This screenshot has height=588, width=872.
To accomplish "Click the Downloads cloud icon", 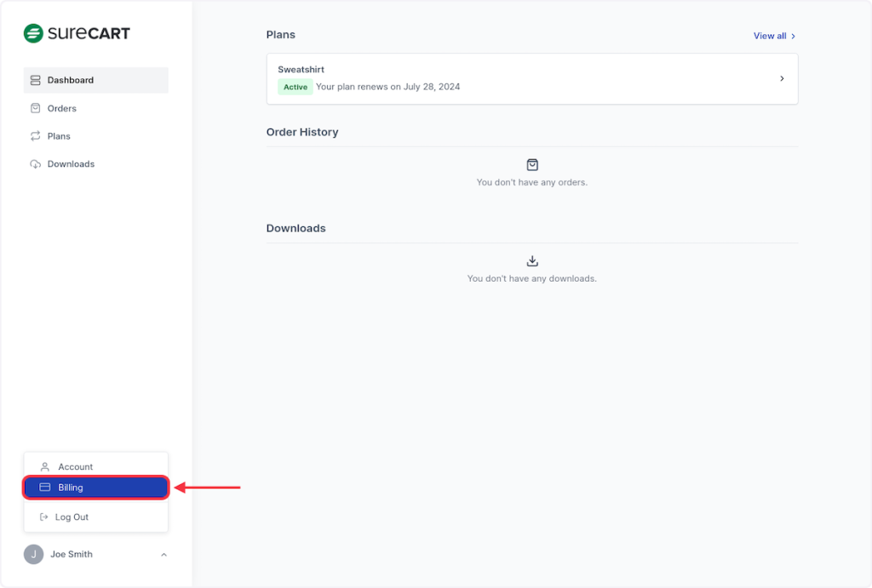I will point(36,164).
